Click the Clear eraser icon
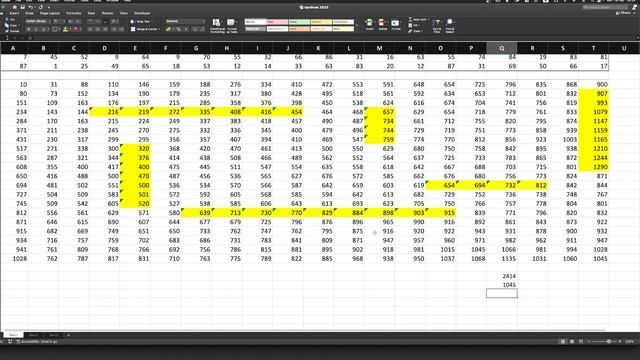The width and height of the screenshot is (640, 360). point(410,31)
